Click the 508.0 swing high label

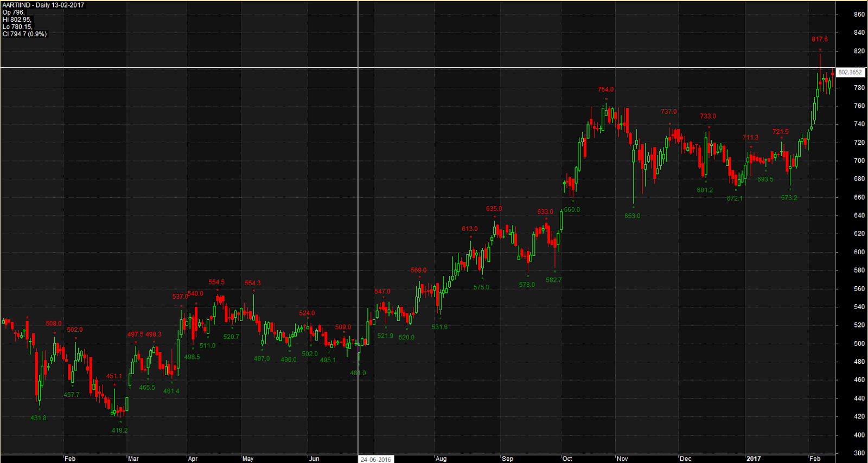click(x=54, y=324)
